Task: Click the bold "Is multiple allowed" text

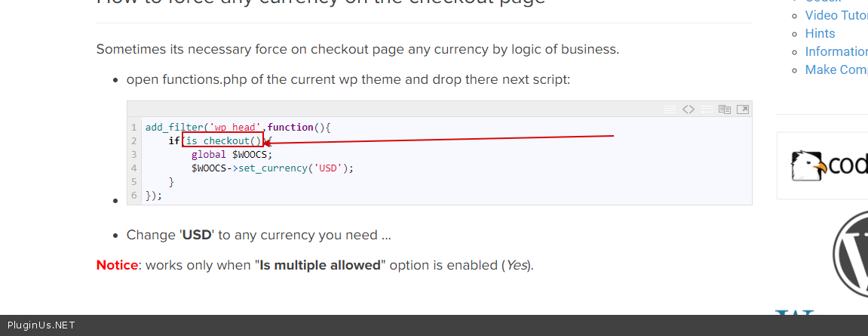Action: [x=321, y=265]
